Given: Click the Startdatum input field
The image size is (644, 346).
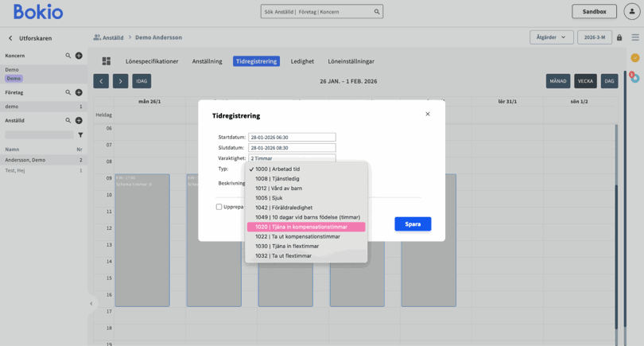Looking at the screenshot, I should coord(292,138).
